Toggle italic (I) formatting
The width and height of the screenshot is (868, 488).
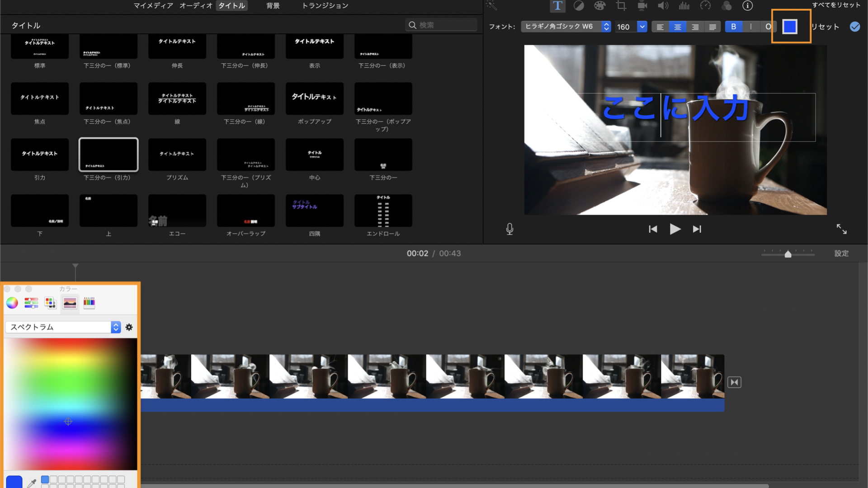click(x=751, y=27)
